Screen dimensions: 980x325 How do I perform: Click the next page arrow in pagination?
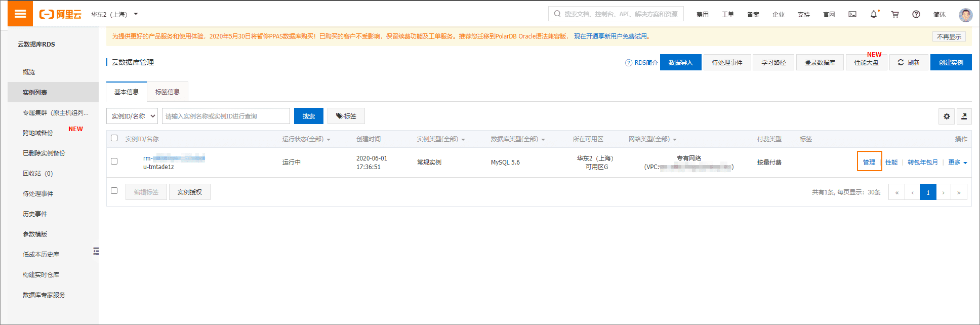tap(944, 192)
